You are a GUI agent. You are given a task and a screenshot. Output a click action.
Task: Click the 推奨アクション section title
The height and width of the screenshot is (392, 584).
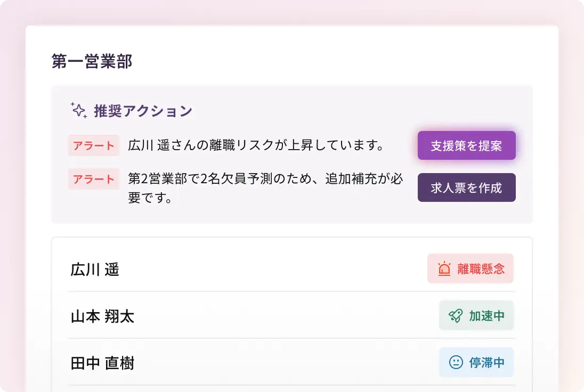(x=143, y=111)
